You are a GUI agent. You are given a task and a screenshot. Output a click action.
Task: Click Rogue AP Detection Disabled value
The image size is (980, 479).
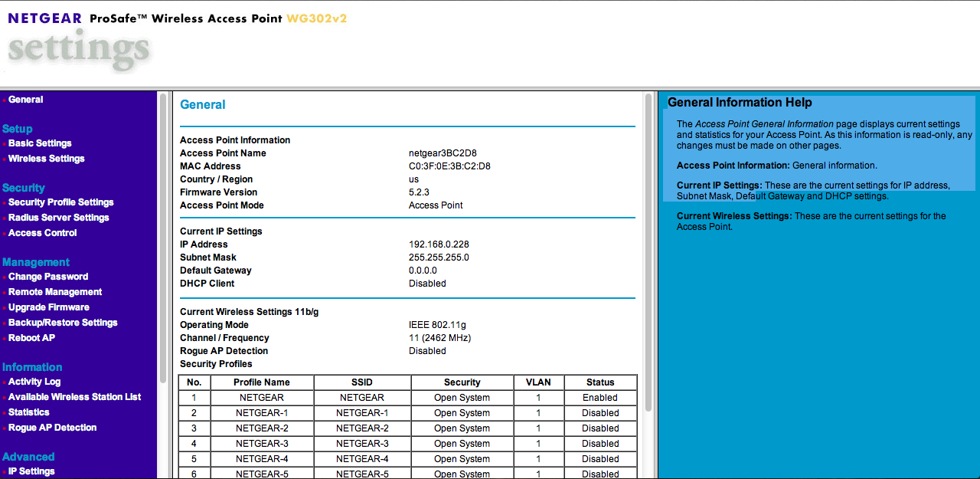point(427,351)
